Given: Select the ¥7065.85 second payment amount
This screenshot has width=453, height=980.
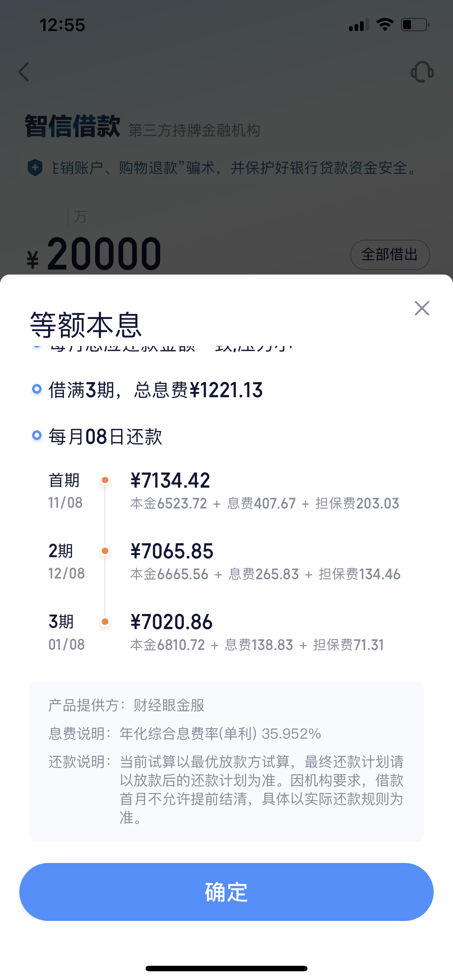Looking at the screenshot, I should coord(172,551).
